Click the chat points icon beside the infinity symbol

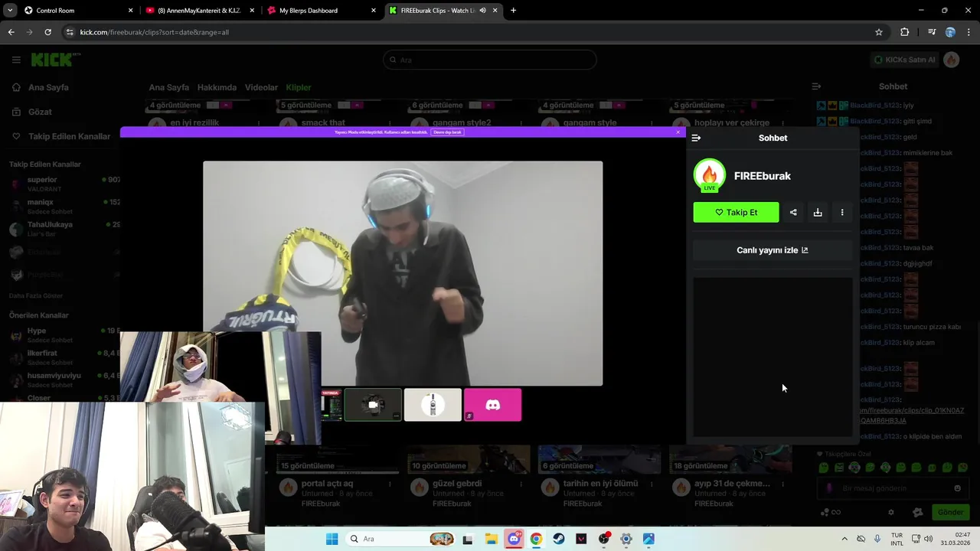(x=825, y=513)
